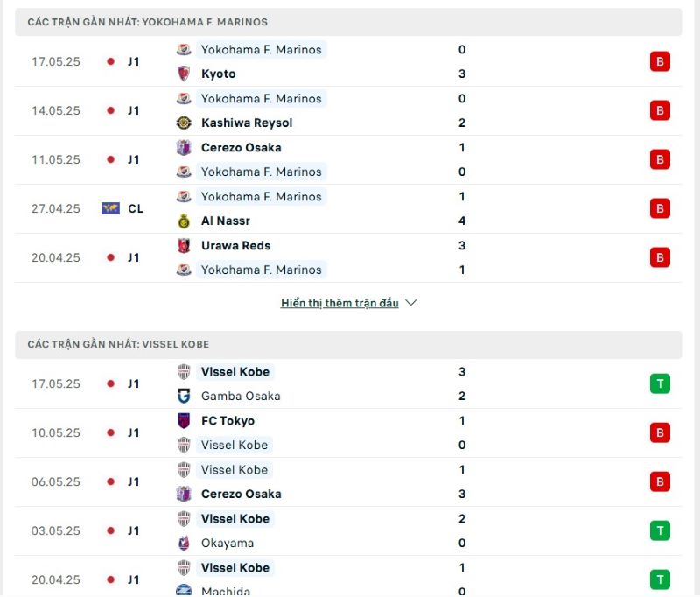Click the FC Tokyo team crest
This screenshot has height=597, width=700.
coord(184,420)
